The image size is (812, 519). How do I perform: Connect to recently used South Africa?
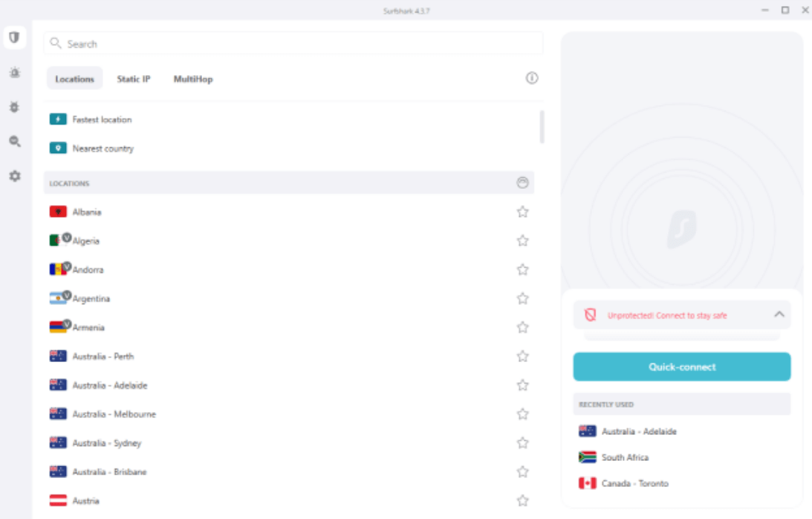pos(681,457)
